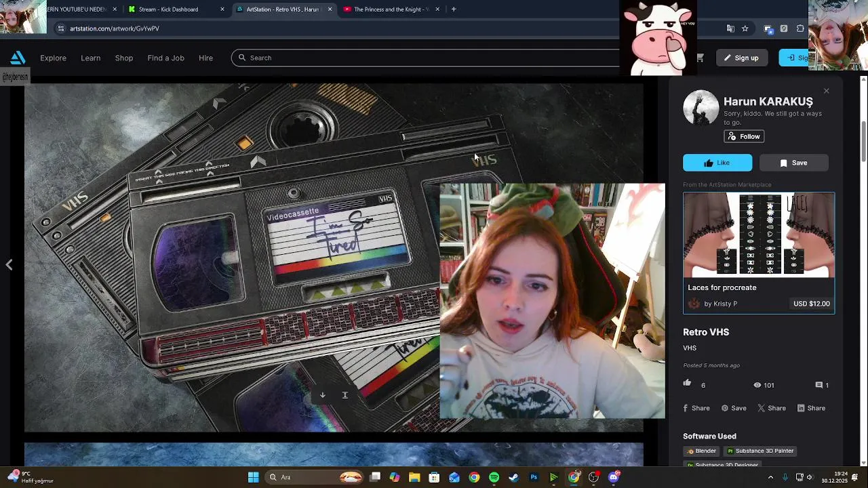Click the thumbs-up likes count icon
Viewport: 868px width, 488px height.
687,384
